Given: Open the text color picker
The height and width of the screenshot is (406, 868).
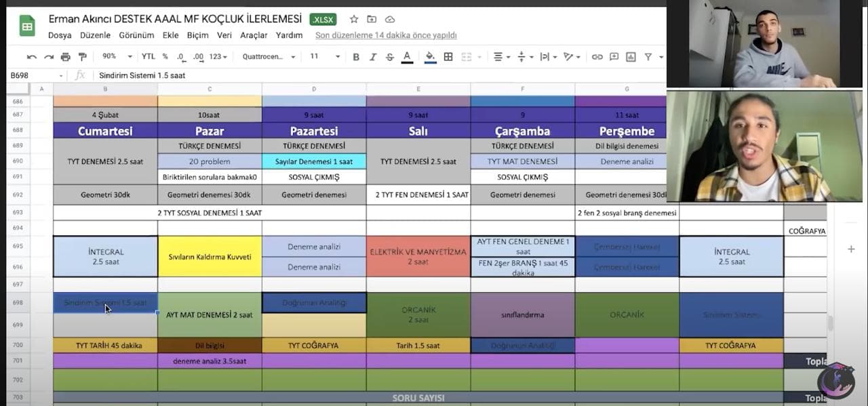Looking at the screenshot, I should (407, 57).
